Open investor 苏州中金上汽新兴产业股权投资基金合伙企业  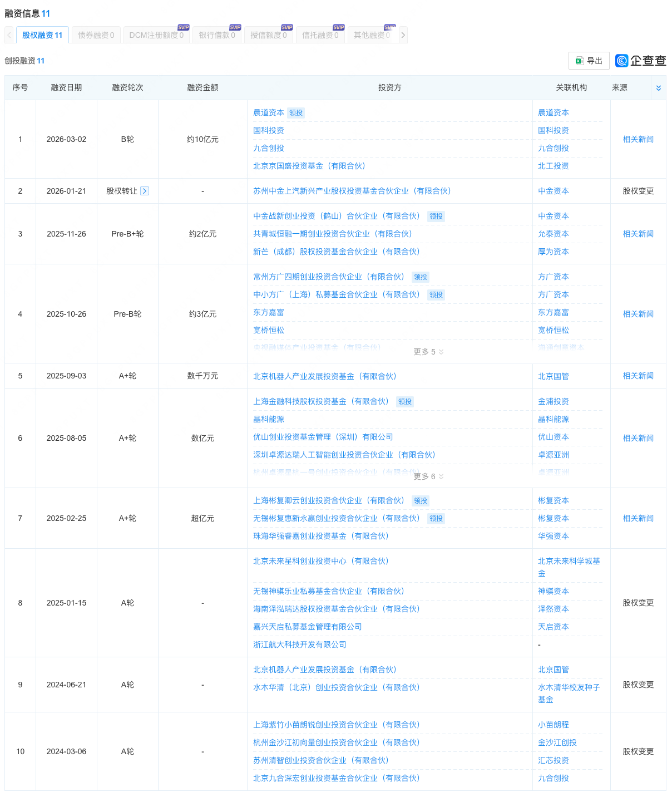352,191
